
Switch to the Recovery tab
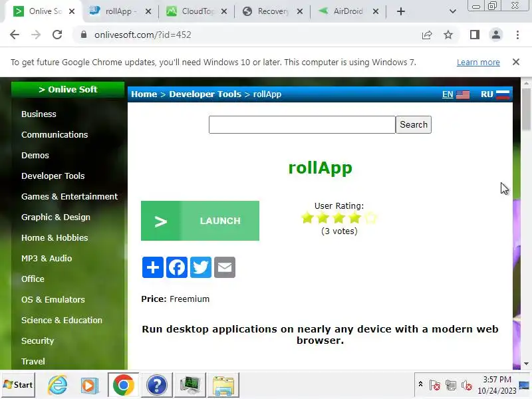pos(268,11)
